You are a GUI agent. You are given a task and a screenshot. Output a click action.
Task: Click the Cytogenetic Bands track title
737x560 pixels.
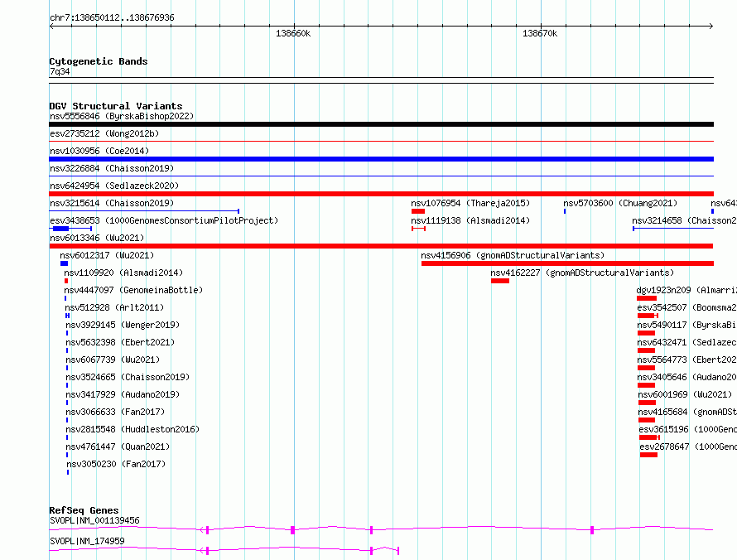click(99, 61)
